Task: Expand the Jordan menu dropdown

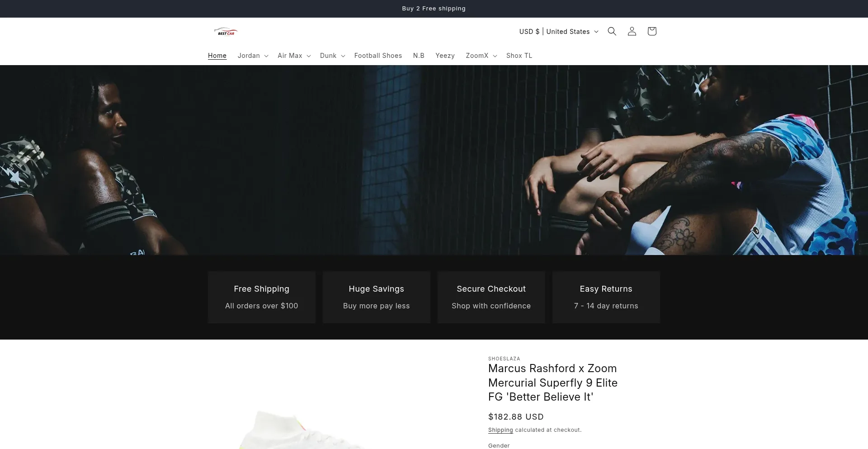Action: point(253,56)
